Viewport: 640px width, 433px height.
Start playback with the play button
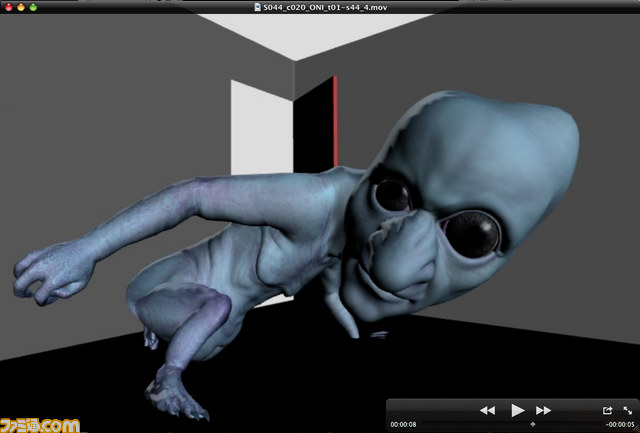coord(517,411)
